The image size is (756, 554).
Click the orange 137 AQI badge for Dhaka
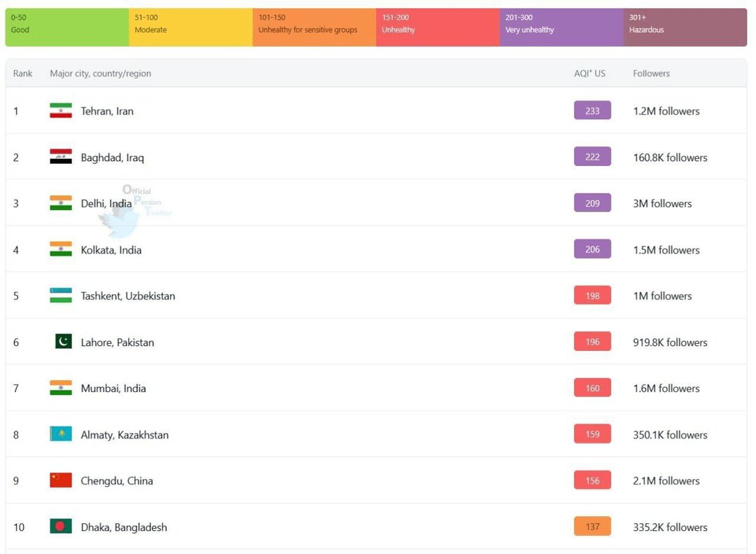click(592, 527)
